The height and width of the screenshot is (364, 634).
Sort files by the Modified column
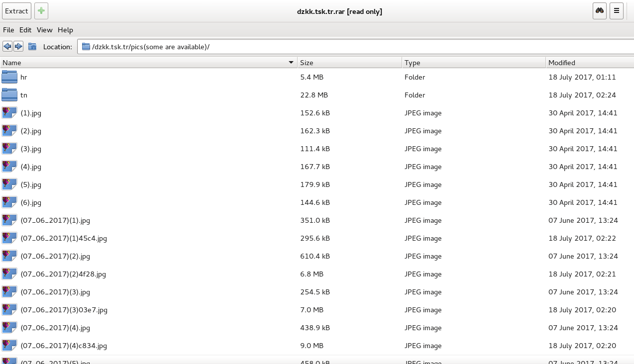587,63
